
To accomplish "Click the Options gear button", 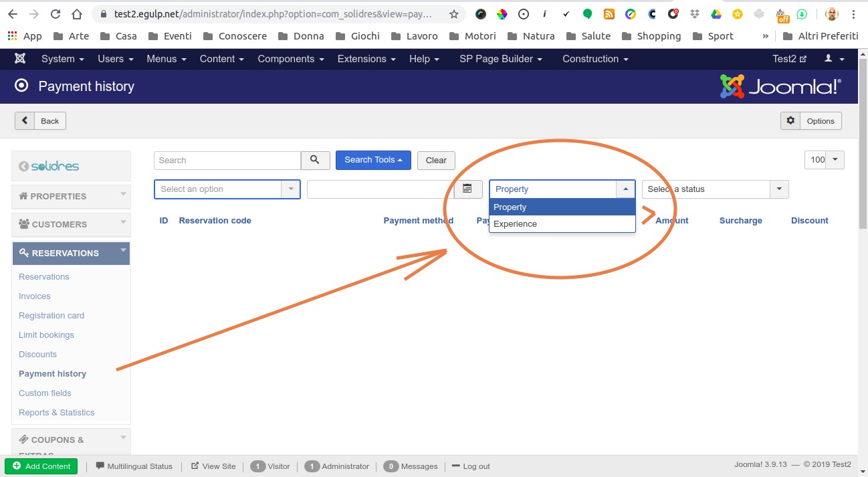I will [x=810, y=121].
